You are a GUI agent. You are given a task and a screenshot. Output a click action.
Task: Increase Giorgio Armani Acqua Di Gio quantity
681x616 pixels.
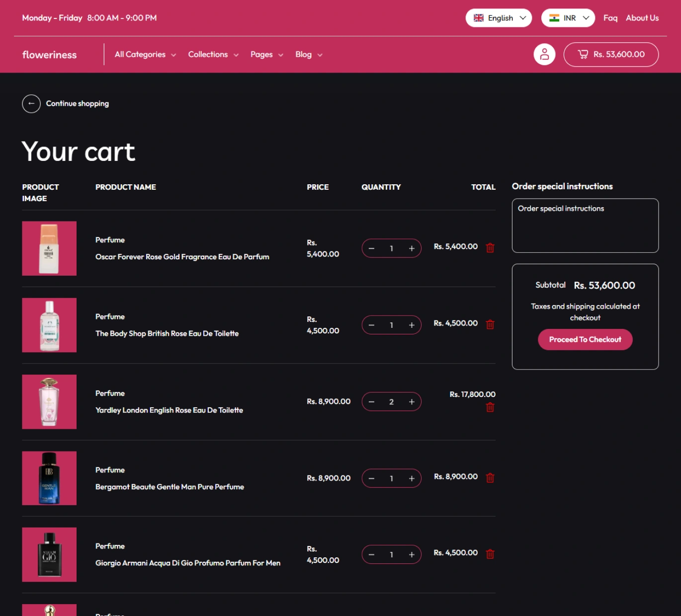(412, 554)
